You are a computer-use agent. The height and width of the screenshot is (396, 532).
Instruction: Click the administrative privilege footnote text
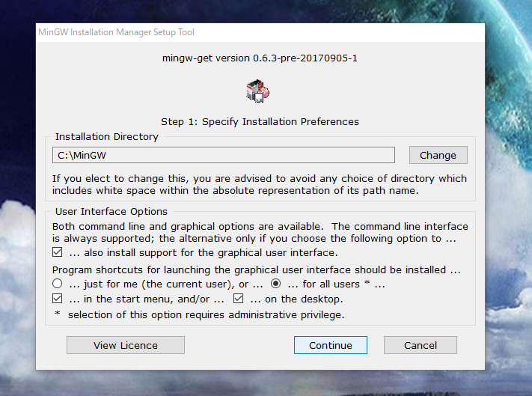tap(200, 314)
